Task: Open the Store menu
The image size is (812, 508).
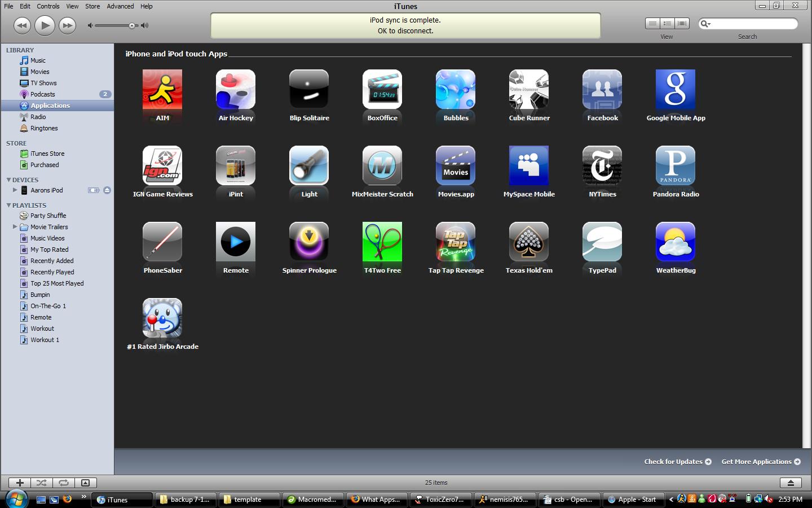Action: pyautogui.click(x=92, y=6)
